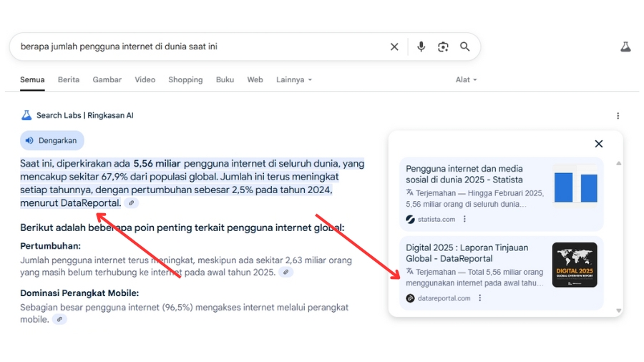The width and height of the screenshot is (644, 362).
Task: Open the three-dot menu next to datareportal.com
Action: (x=479, y=298)
